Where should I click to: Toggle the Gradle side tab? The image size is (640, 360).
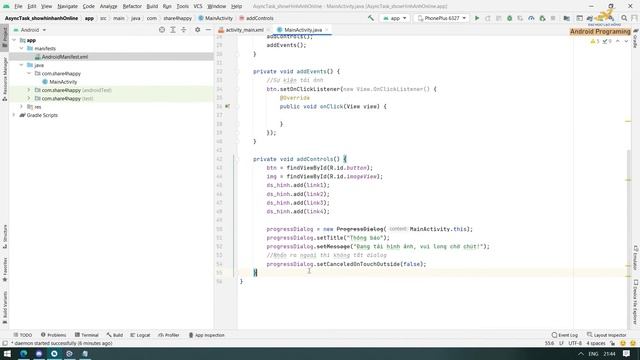click(x=636, y=38)
